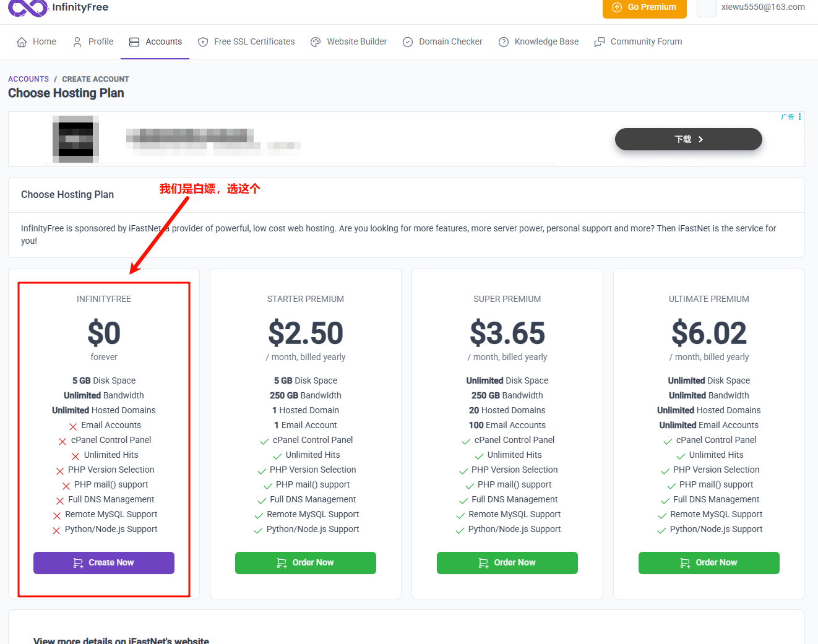This screenshot has height=644, width=818.
Task: Order the Starter Premium plan
Action: [306, 563]
